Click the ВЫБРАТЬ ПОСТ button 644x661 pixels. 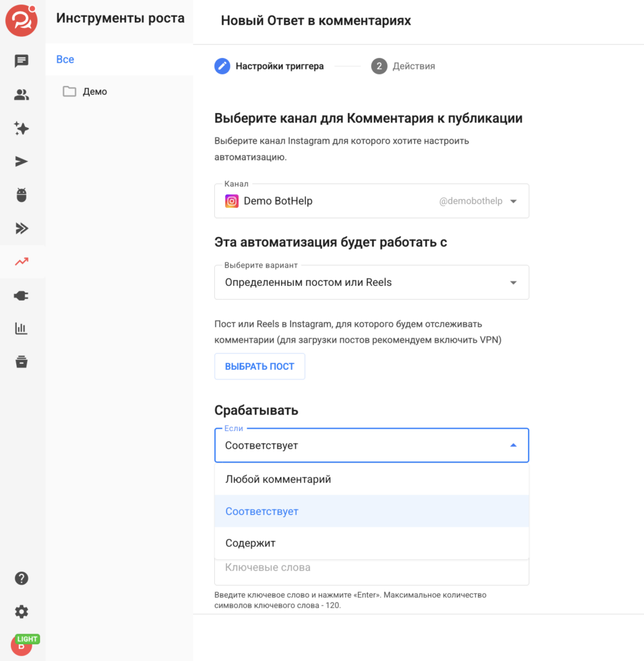click(259, 367)
